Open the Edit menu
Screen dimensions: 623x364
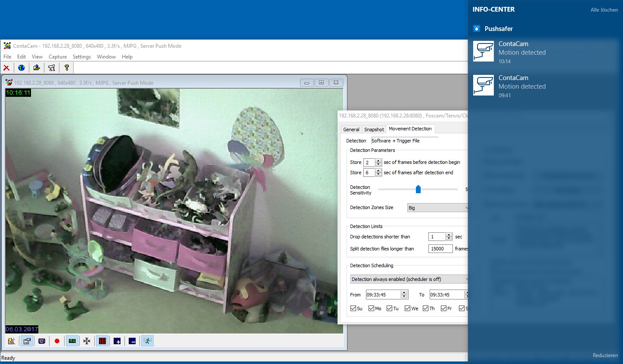coord(22,57)
